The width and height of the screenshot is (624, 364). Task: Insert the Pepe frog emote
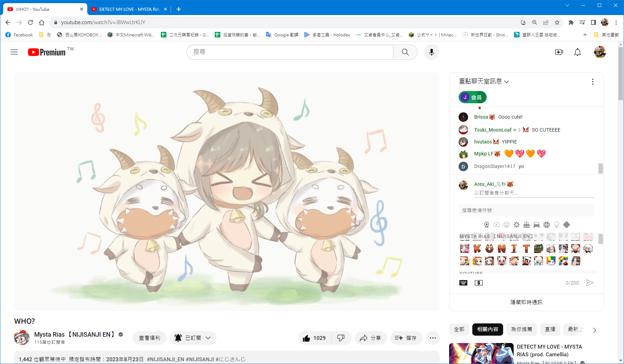tap(539, 248)
